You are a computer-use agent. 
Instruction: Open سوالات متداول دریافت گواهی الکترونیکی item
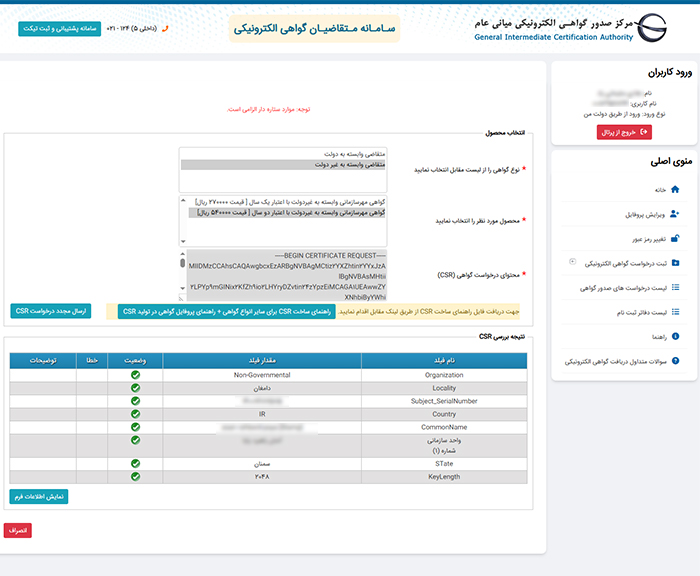(x=616, y=362)
